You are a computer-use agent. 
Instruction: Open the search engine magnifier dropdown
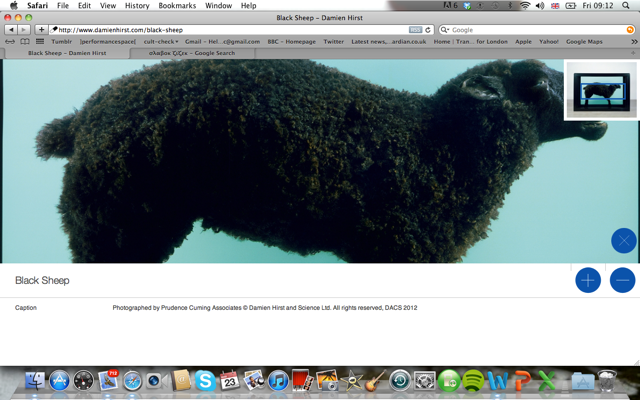tap(444, 30)
